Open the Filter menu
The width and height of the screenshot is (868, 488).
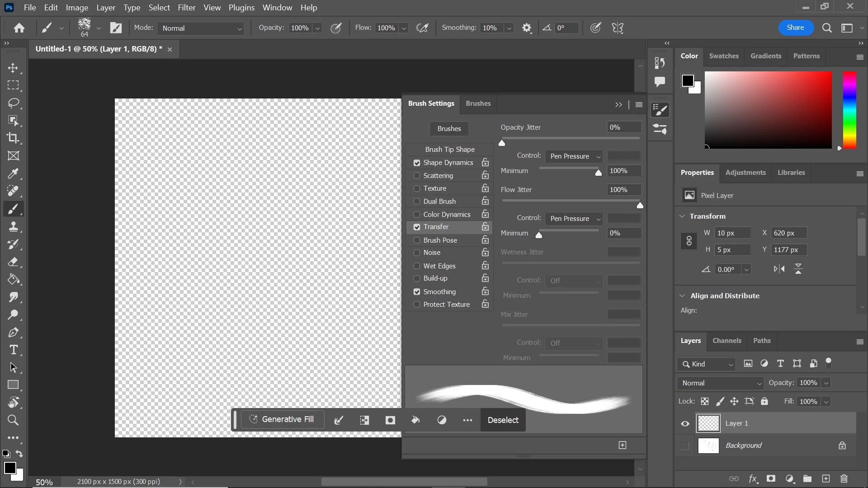(x=186, y=8)
